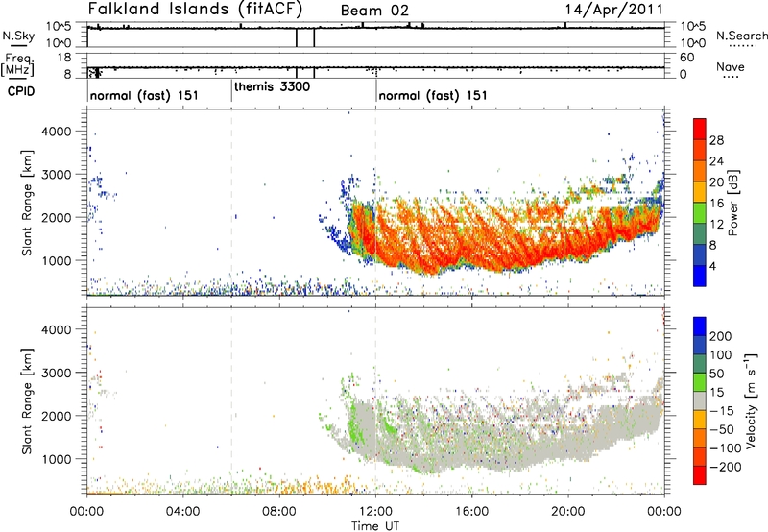Click the '1000' tick on the velocity panel axis
This screenshot has height=532, width=768.
pyautogui.click(x=56, y=459)
